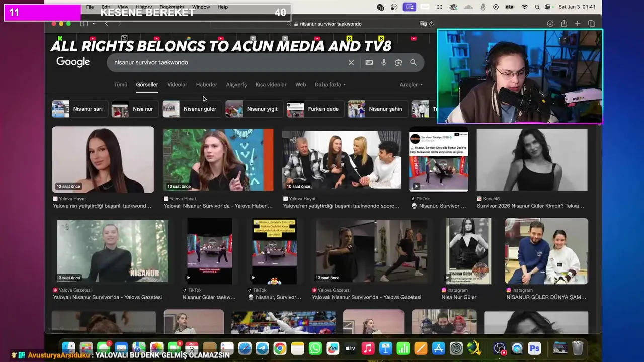Open 'Survivor 2026 Nisanur Güler Kimdir?' link
The image size is (644, 362).
coord(530,206)
